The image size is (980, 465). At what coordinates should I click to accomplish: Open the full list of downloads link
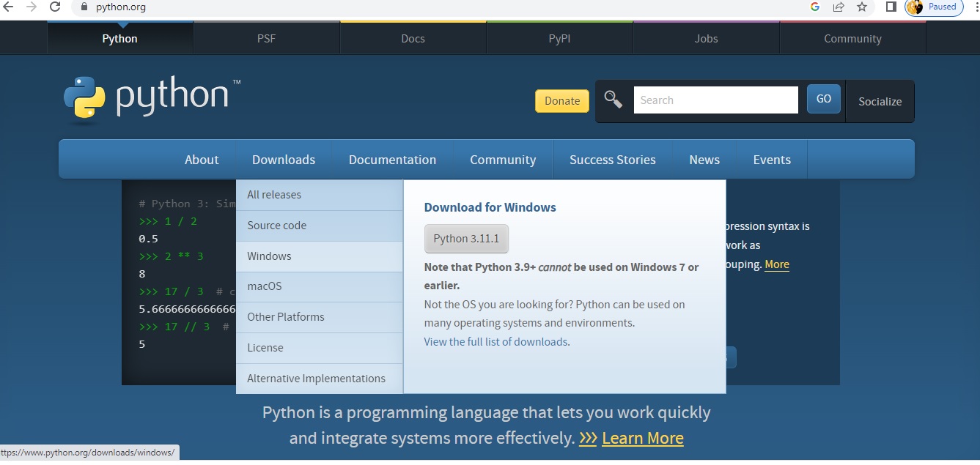496,341
